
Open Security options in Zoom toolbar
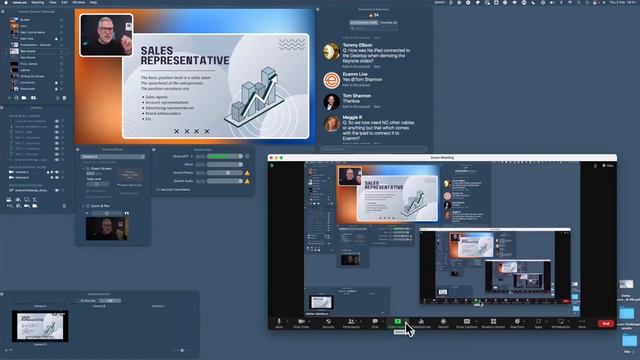tap(328, 322)
